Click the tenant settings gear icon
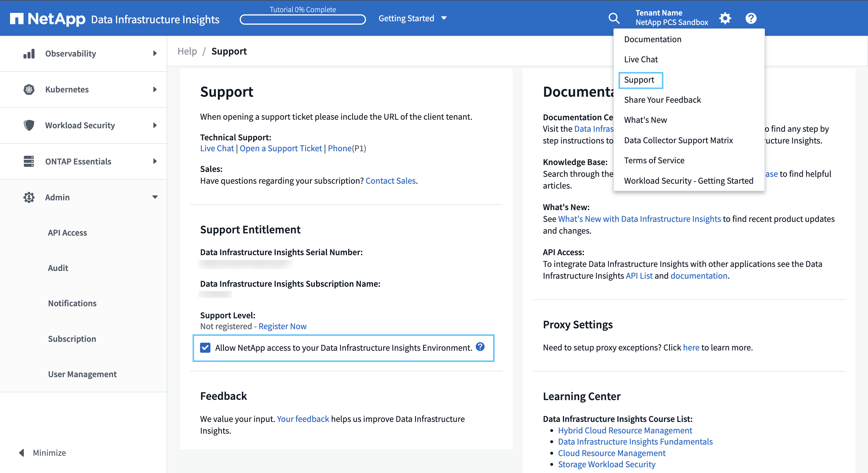 pos(725,18)
